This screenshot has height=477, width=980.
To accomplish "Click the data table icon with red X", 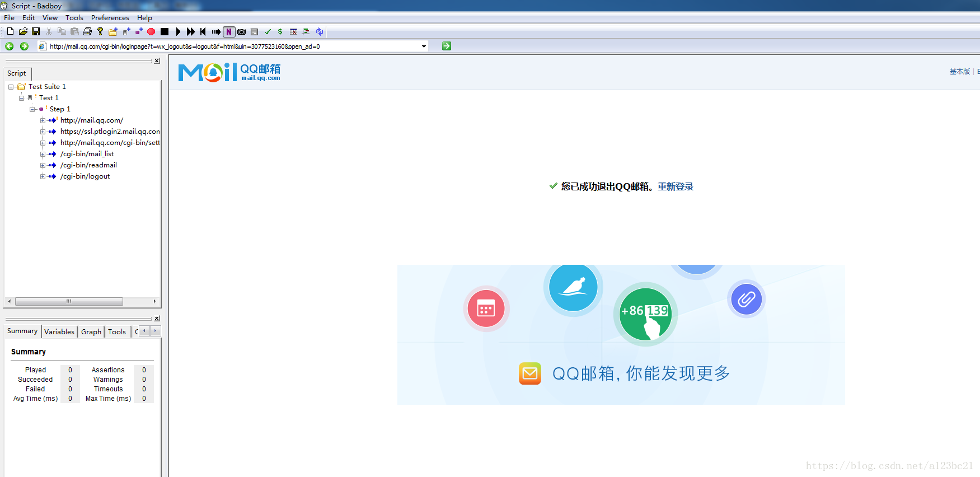I will pos(293,31).
